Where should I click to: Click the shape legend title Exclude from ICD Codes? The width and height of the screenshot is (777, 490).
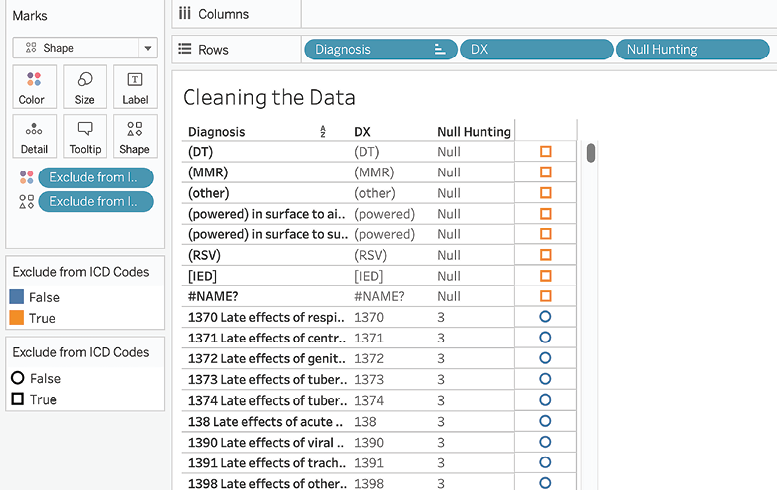(81, 352)
